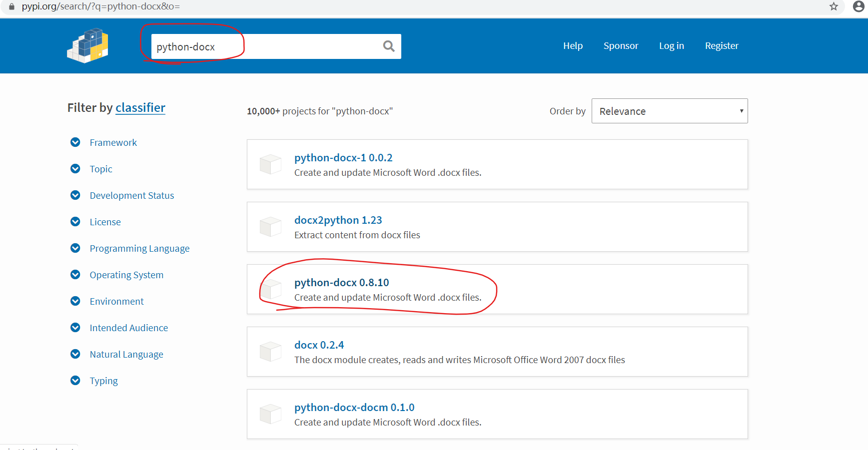
Task: Click package icon beside python-docx-1 0.0.2
Action: pos(271,164)
